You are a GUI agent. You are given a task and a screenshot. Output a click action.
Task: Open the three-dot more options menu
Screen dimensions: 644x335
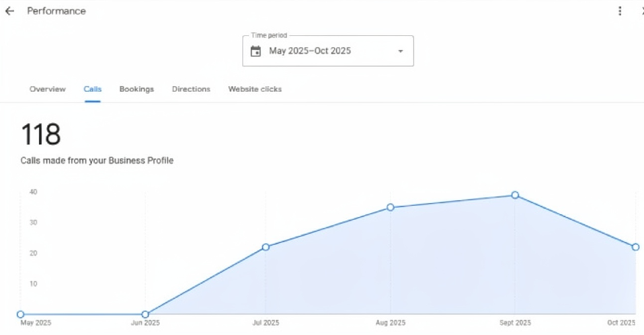point(620,11)
